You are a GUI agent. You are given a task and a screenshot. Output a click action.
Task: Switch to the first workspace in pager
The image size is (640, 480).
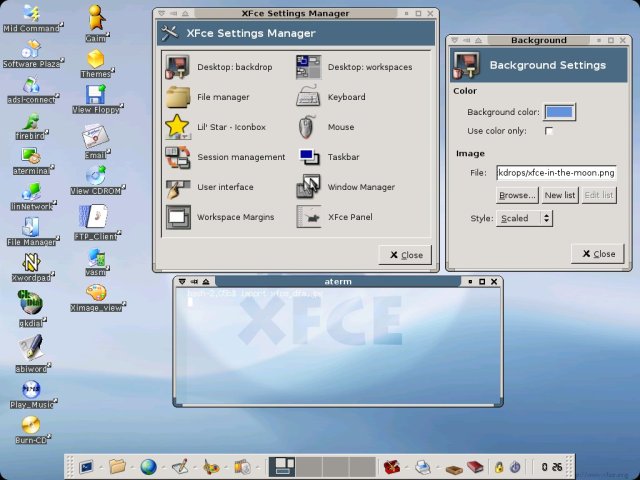coord(282,466)
